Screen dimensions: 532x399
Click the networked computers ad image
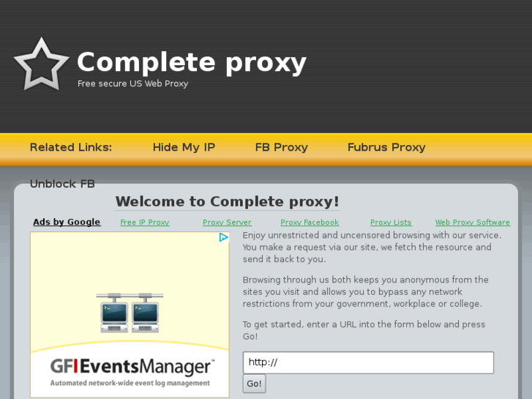pos(130,313)
